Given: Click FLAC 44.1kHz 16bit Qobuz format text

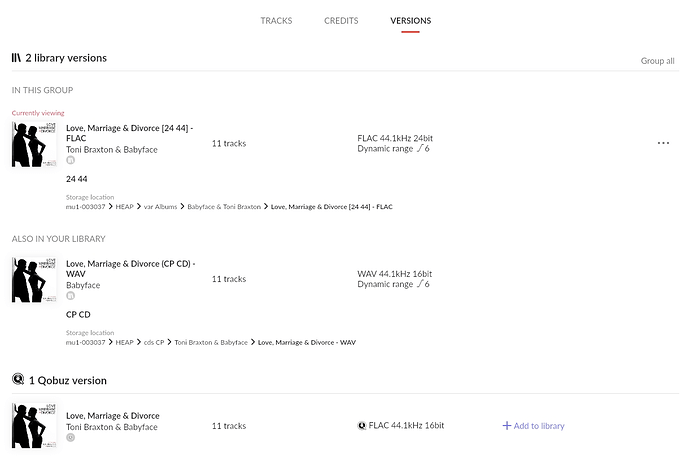Looking at the screenshot, I should tap(406, 425).
